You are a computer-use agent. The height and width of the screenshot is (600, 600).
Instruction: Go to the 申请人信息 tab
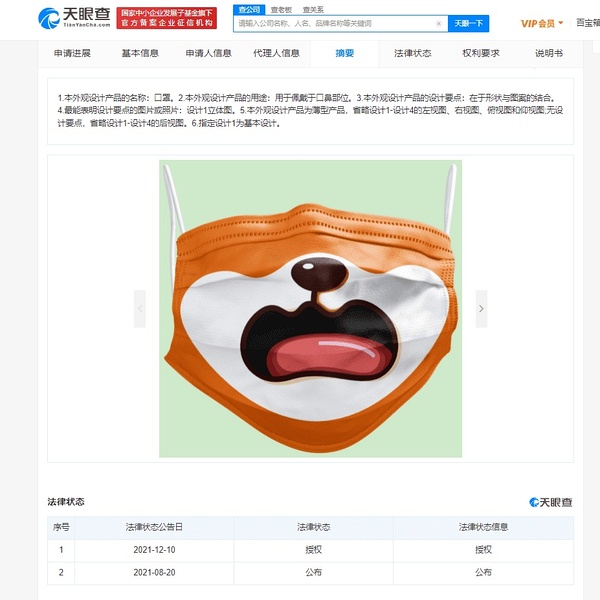click(x=209, y=53)
